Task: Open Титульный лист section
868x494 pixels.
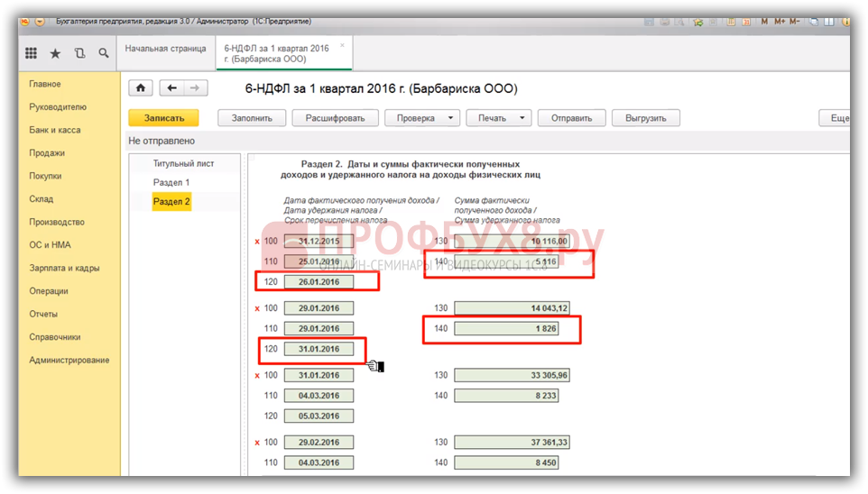Action: 183,164
